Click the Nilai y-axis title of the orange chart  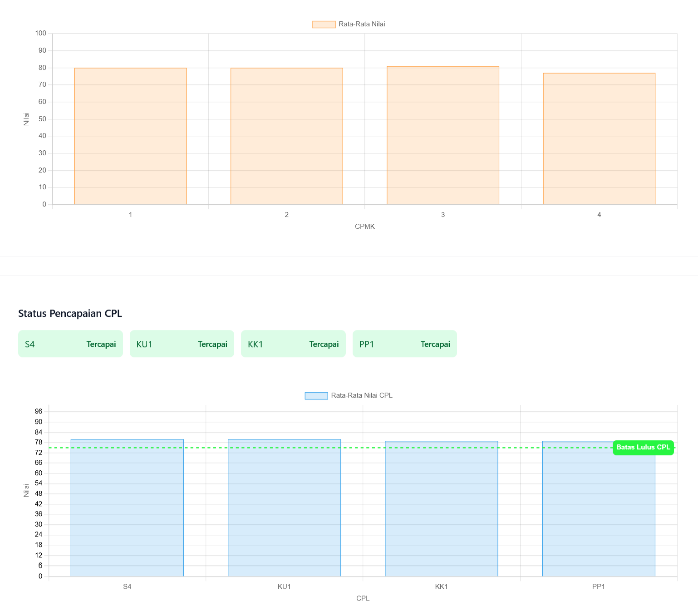tap(26, 119)
